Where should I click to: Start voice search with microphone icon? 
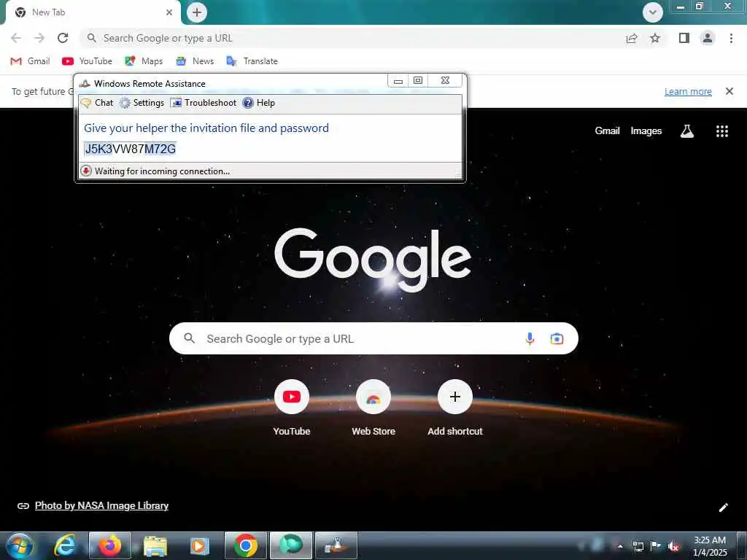[530, 338]
